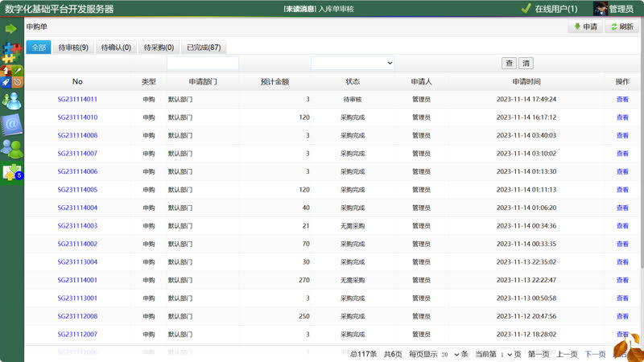Select the 已完成(87) tab
Screen dimensions: 644x362
pos(204,47)
